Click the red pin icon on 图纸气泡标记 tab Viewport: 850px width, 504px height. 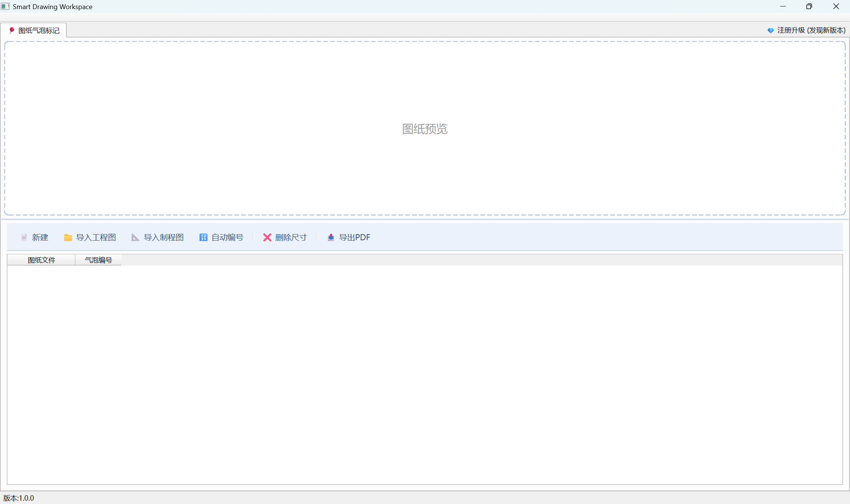pos(12,30)
